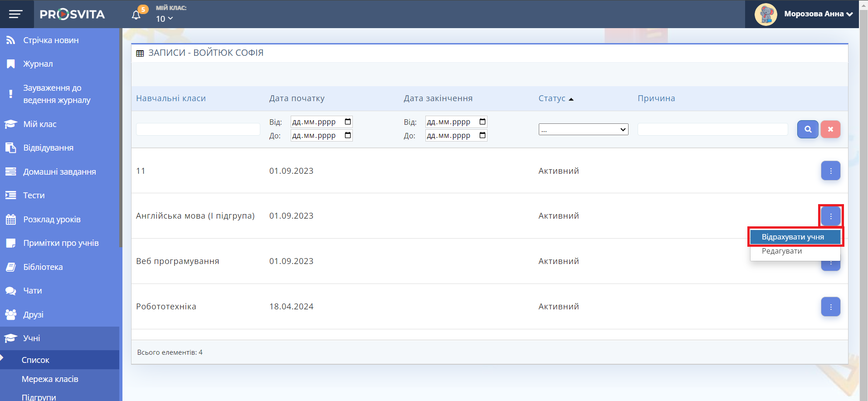Viewport: 868px width, 401px height.
Task: Expand the Морозова Анна user menu
Action: pos(818,14)
